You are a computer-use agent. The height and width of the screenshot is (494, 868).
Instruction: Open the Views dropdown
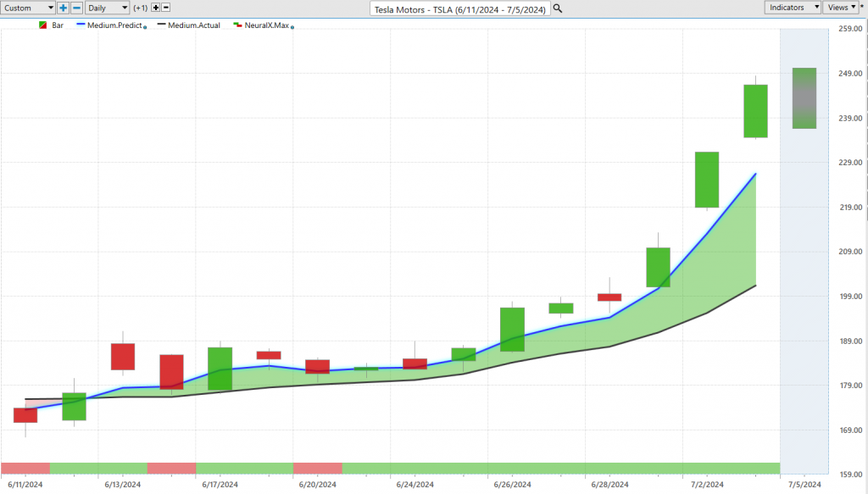pos(841,7)
